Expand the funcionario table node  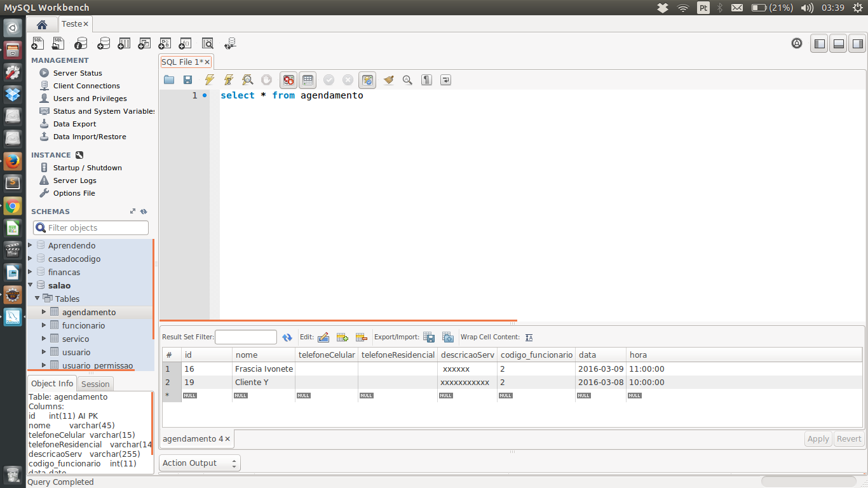pyautogui.click(x=44, y=325)
